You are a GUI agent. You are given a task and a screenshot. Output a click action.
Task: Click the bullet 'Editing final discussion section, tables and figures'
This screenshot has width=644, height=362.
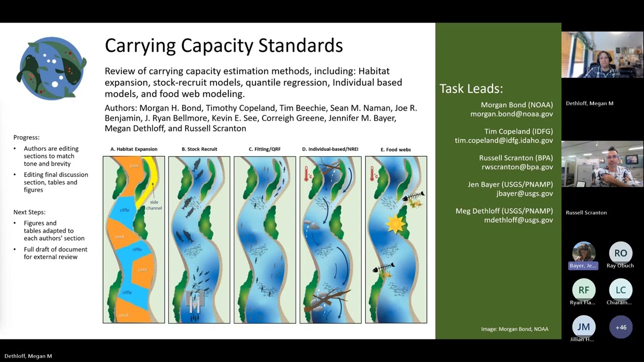[x=56, y=182]
